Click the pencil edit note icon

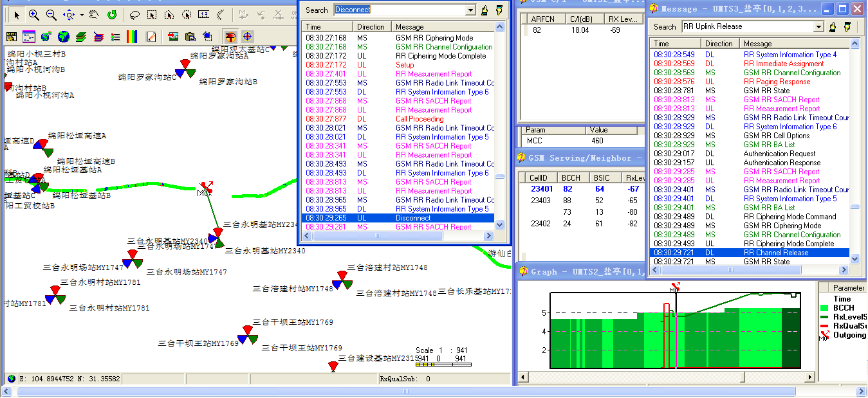coord(151,37)
